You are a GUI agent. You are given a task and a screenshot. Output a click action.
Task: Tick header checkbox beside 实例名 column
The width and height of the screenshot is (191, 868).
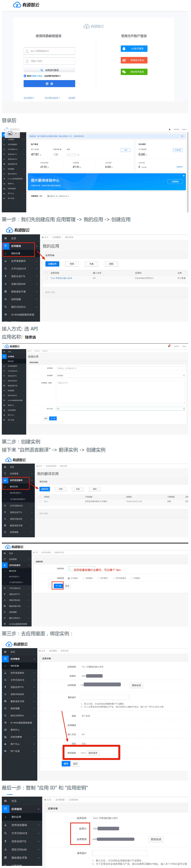(40, 497)
